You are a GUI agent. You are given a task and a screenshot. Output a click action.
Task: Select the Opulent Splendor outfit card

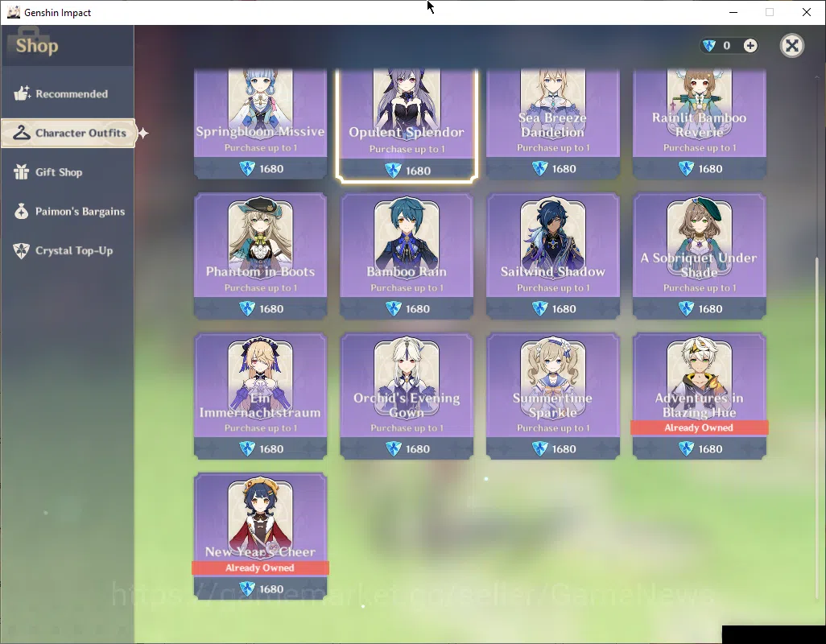(x=407, y=126)
